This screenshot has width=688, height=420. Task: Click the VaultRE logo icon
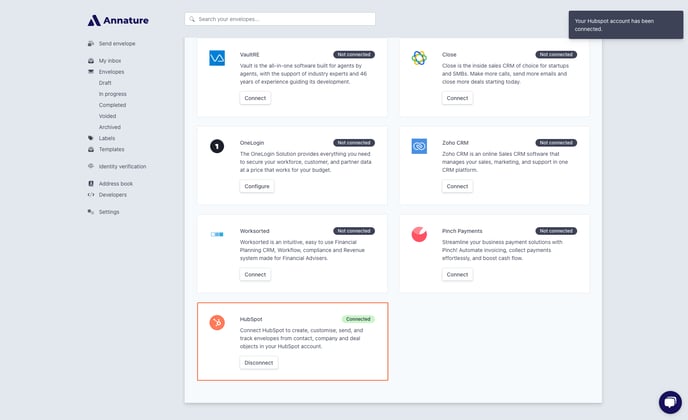pos(217,58)
